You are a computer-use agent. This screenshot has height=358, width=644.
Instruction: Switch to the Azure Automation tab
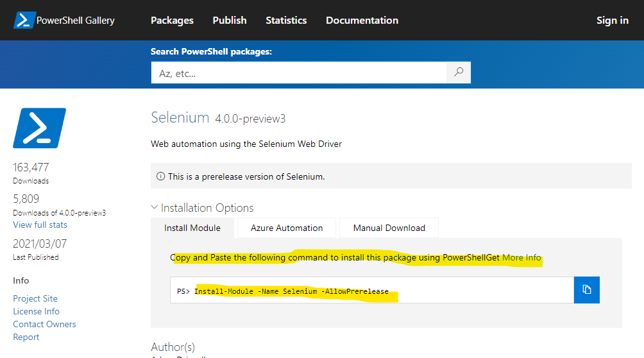pos(287,228)
